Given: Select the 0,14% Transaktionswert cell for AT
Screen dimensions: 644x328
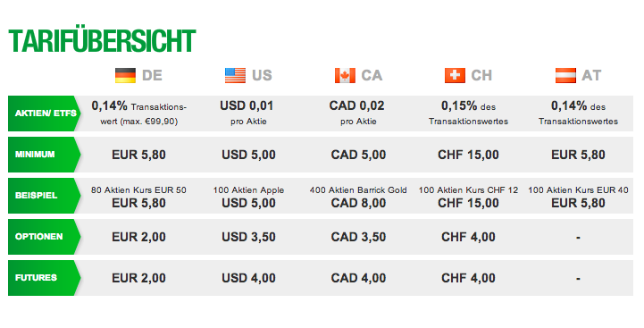Looking at the screenshot, I should (578, 113).
